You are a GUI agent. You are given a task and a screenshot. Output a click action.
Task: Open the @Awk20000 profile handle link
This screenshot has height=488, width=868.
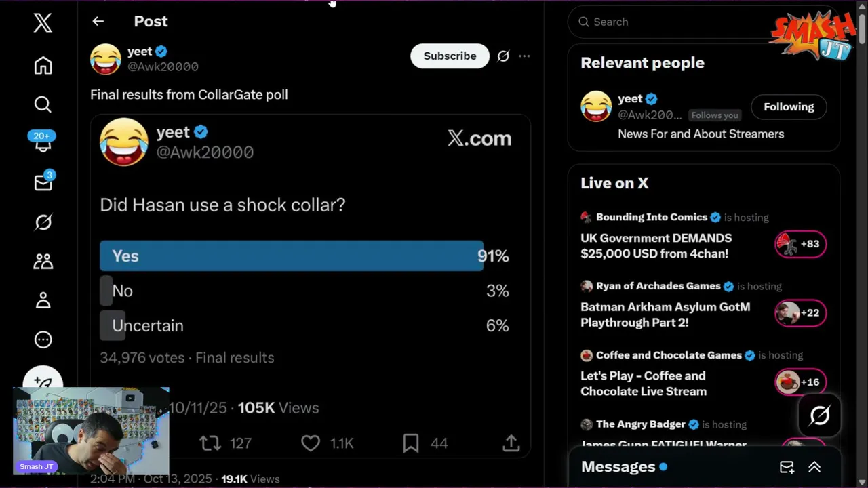tap(163, 66)
